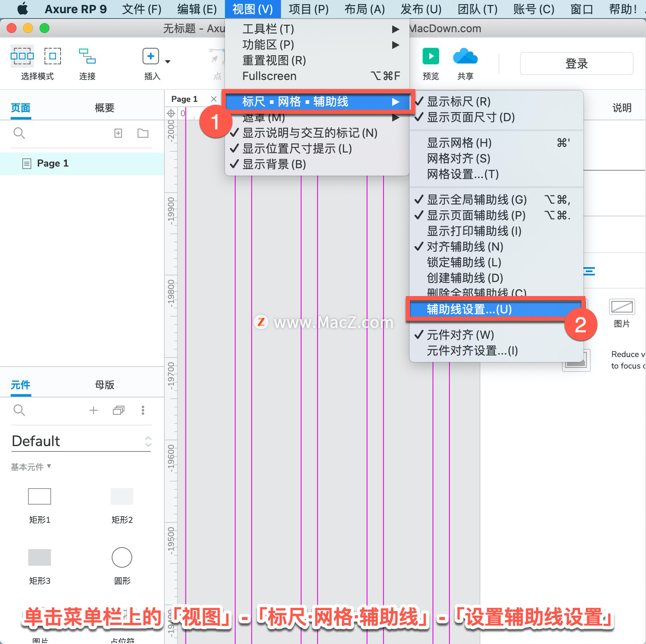Select Page 1 in the page tree
The image size is (646, 644).
point(82,163)
